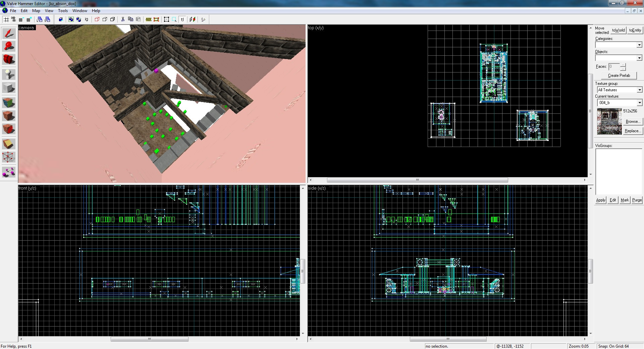Viewport: 644px width, 349px height.
Task: Open the Toggle texture application tool
Action: pyautogui.click(x=9, y=102)
